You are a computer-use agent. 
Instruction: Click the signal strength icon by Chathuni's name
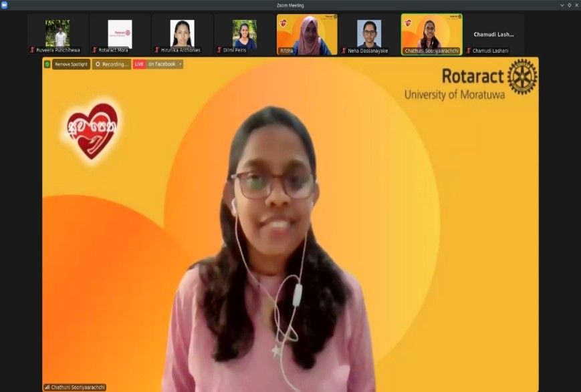click(47, 387)
